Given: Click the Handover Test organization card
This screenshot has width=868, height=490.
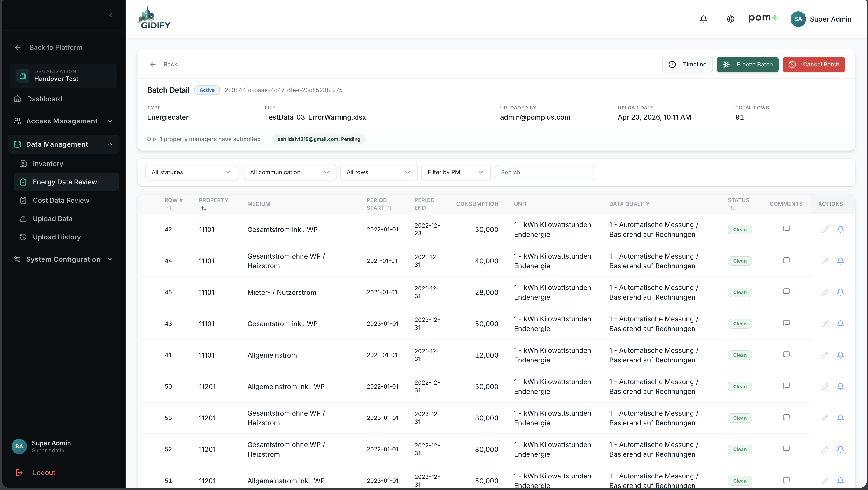Looking at the screenshot, I should click(63, 76).
